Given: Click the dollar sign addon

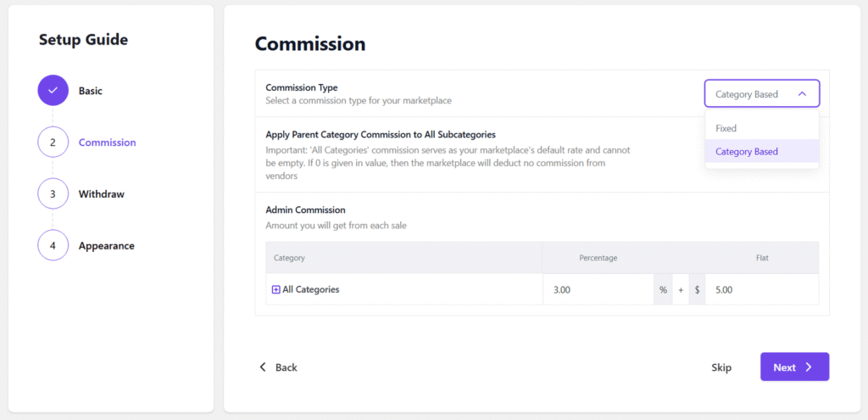Looking at the screenshot, I should pyautogui.click(x=697, y=289).
